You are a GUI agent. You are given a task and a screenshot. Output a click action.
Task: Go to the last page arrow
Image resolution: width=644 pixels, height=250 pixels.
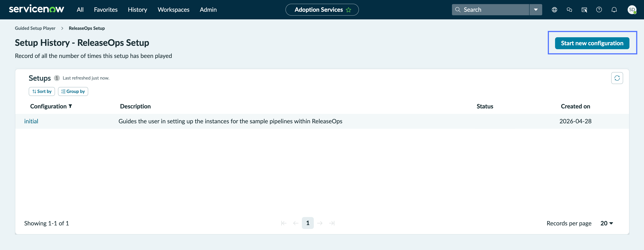[x=332, y=223]
